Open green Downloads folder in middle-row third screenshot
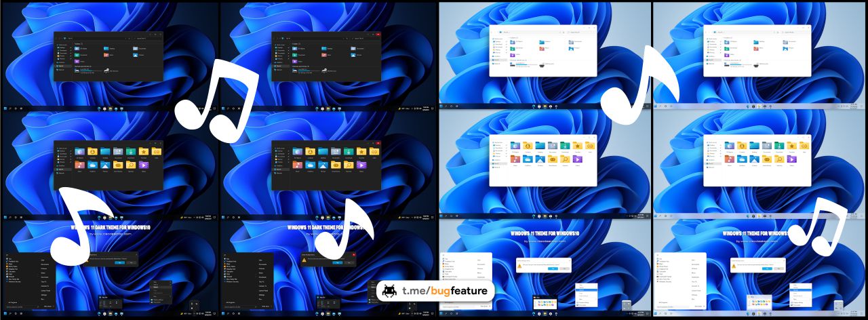This screenshot has width=868, height=320. pos(565,145)
